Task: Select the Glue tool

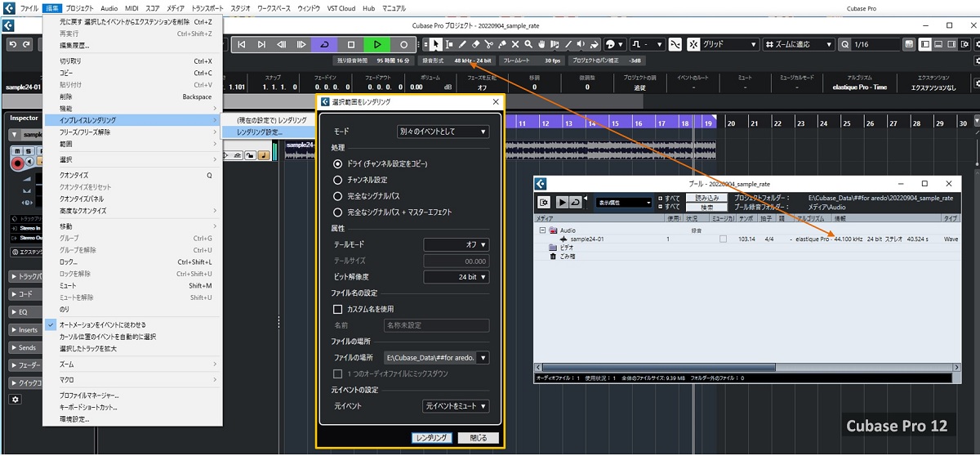Action: [502, 44]
